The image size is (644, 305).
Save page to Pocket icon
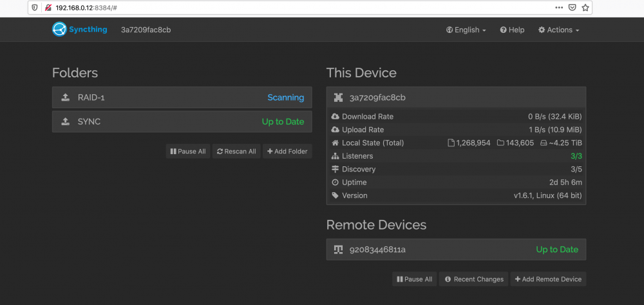[572, 7]
